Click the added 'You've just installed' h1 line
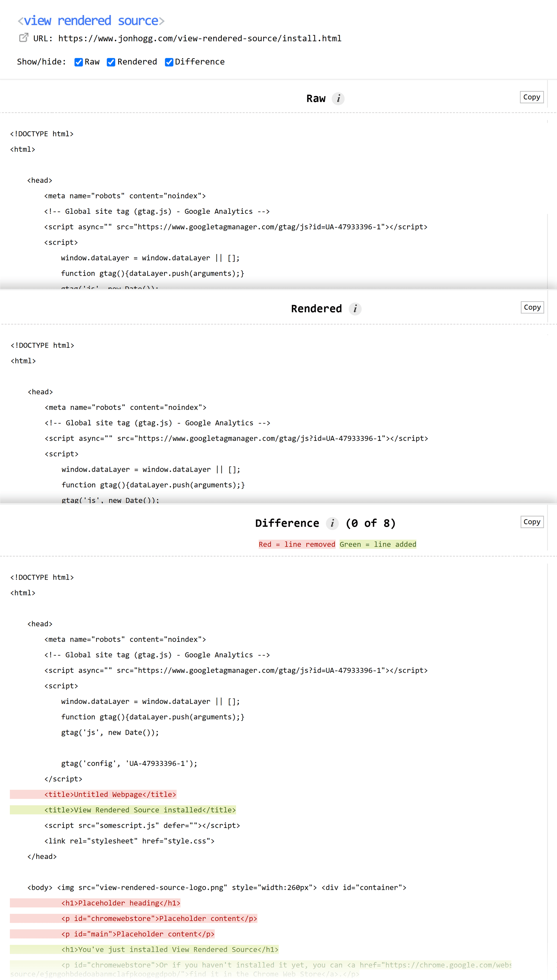 click(x=144, y=949)
